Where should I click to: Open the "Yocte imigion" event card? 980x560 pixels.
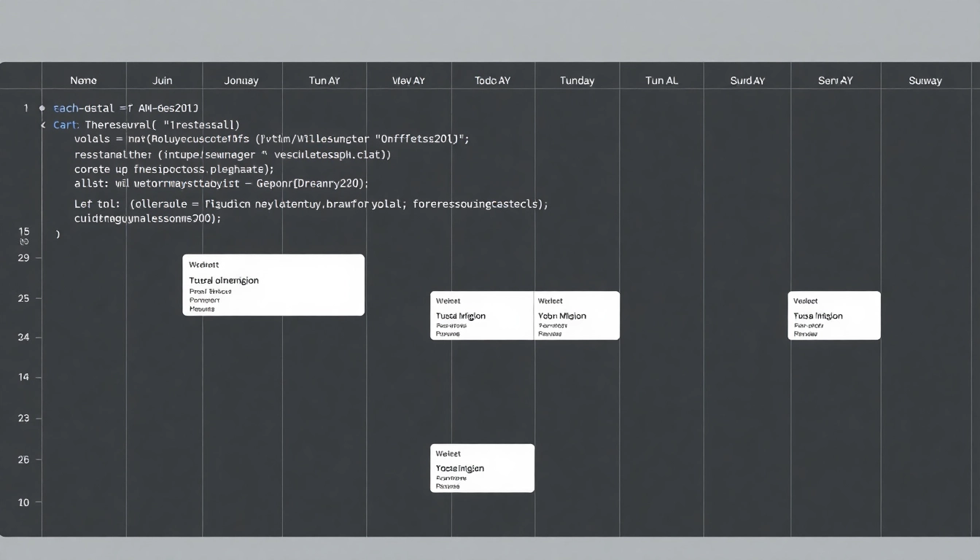pos(482,468)
